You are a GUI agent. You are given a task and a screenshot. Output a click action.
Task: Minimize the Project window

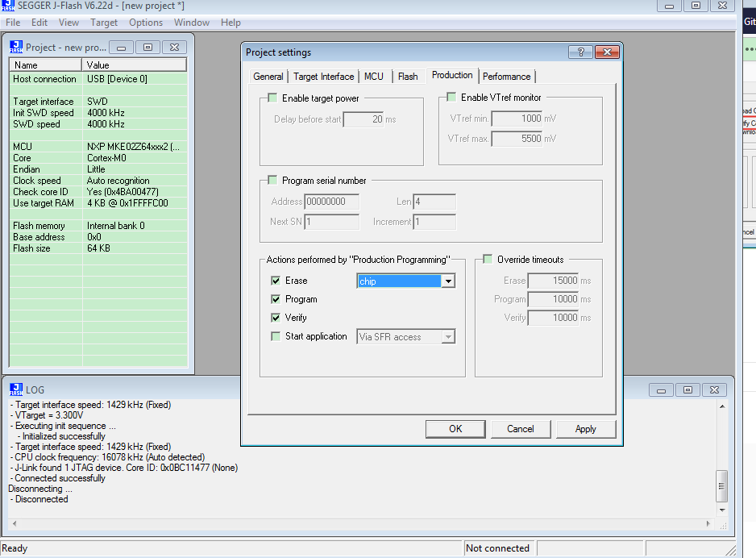tap(122, 48)
